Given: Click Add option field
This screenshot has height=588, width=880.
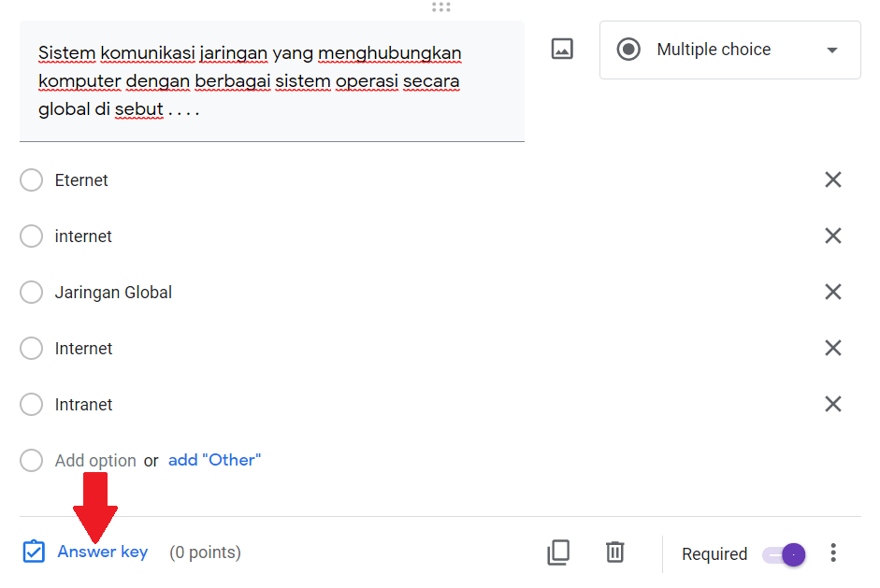Looking at the screenshot, I should pyautogui.click(x=95, y=461).
